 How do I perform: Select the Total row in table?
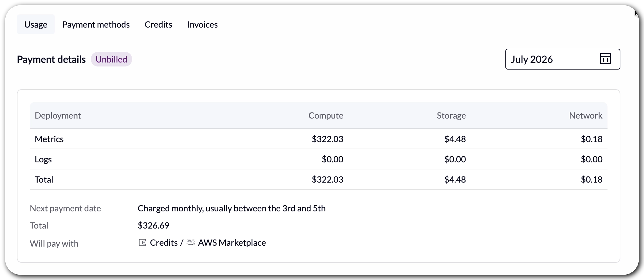(318, 180)
